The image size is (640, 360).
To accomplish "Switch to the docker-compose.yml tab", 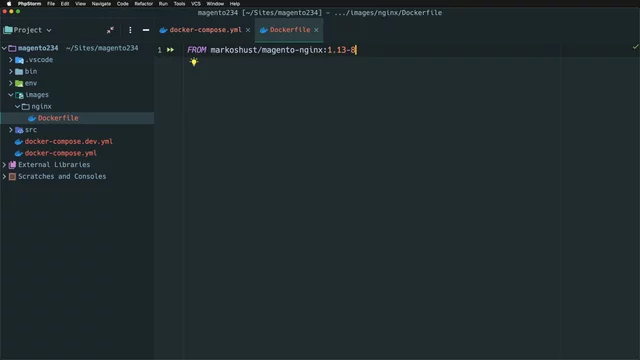I will coord(205,30).
